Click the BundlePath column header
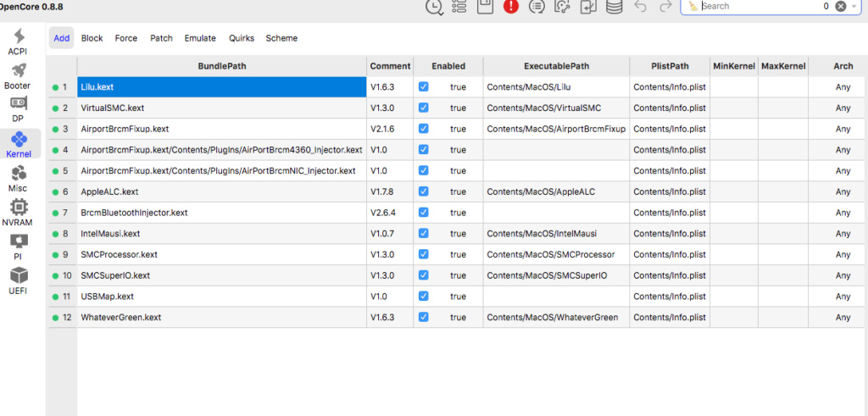The height and width of the screenshot is (416, 868). pos(222,66)
